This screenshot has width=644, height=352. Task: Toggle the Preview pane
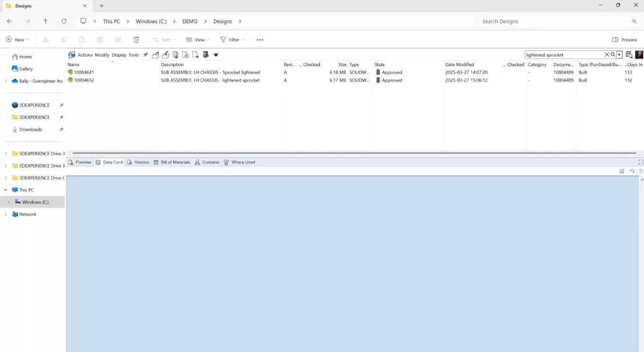coord(624,40)
